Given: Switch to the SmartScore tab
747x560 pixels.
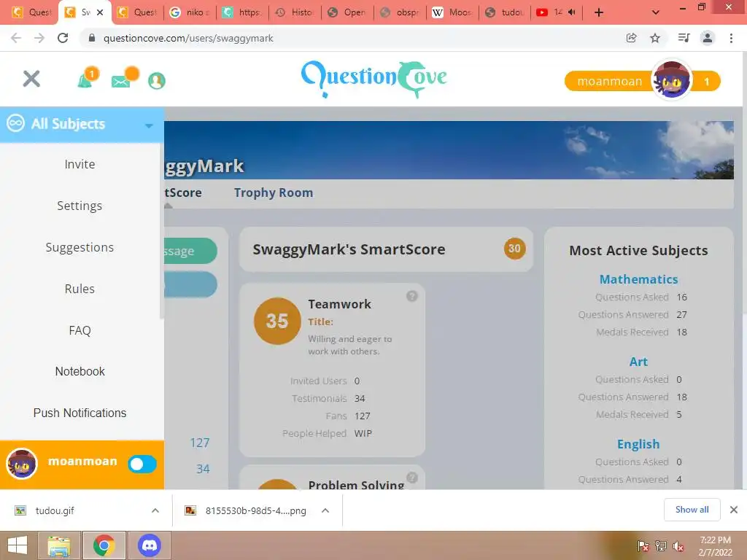Looking at the screenshot, I should click(183, 192).
